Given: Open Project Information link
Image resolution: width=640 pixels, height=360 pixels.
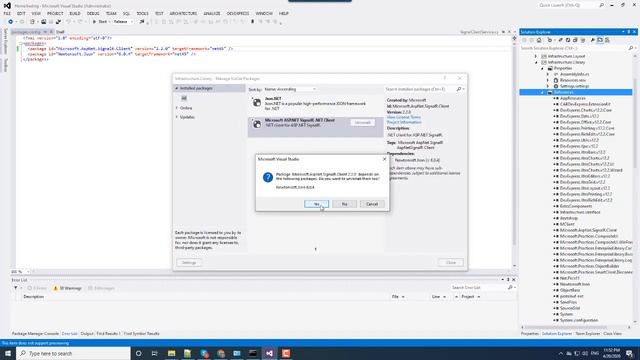Looking at the screenshot, I should click(404, 122).
